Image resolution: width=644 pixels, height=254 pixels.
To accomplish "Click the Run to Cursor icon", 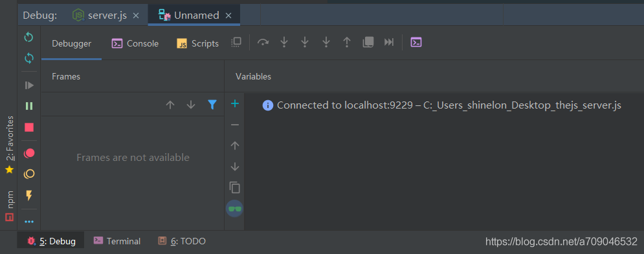I will [x=388, y=42].
